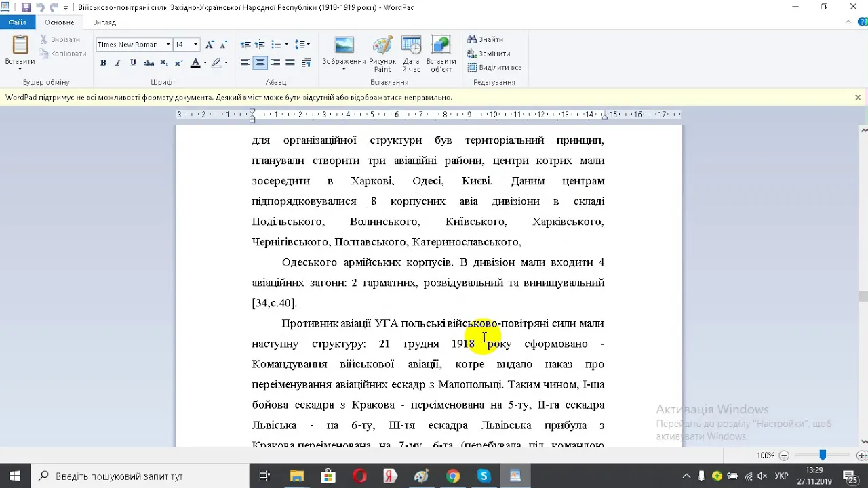Insert picture via Зображення icon
Image resolution: width=868 pixels, height=488 pixels.
(x=344, y=45)
